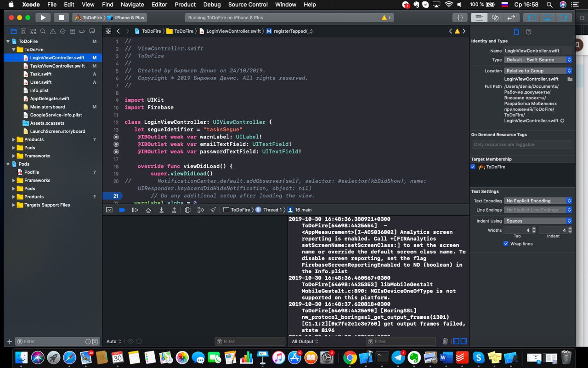The image size is (588, 368).
Task: Toggle the console pane visibility
Action: [464, 341]
